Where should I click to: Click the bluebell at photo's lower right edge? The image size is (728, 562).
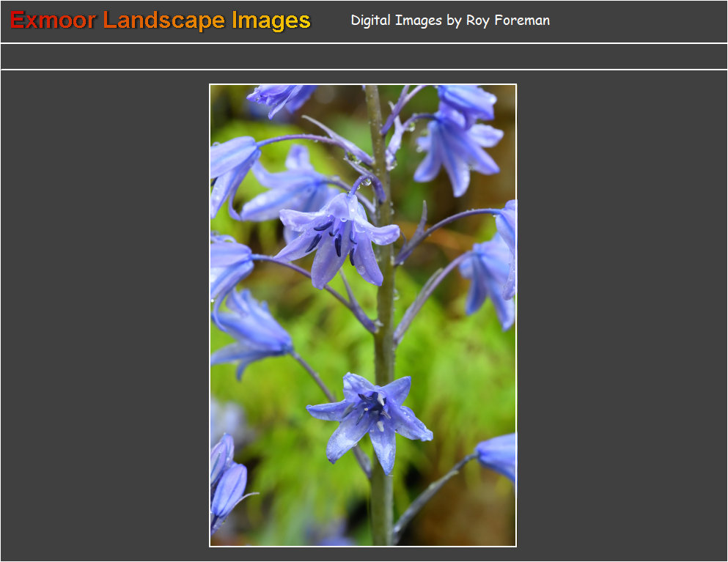tap(499, 454)
